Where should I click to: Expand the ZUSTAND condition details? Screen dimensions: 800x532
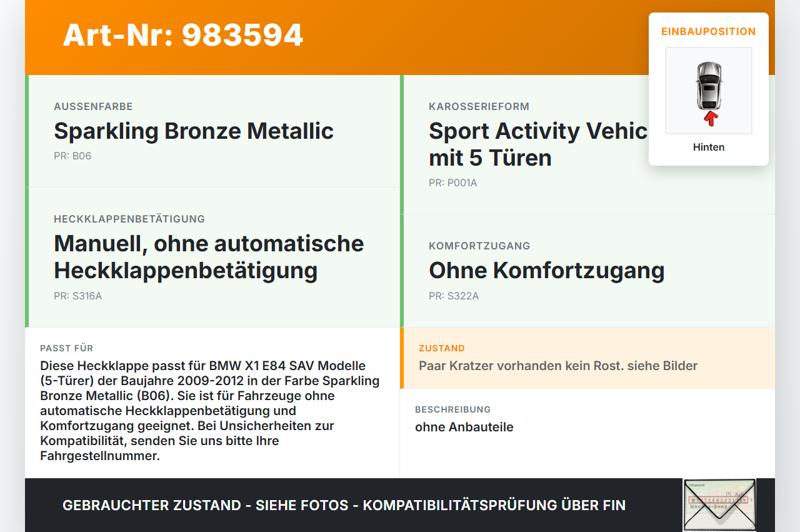pos(587,358)
